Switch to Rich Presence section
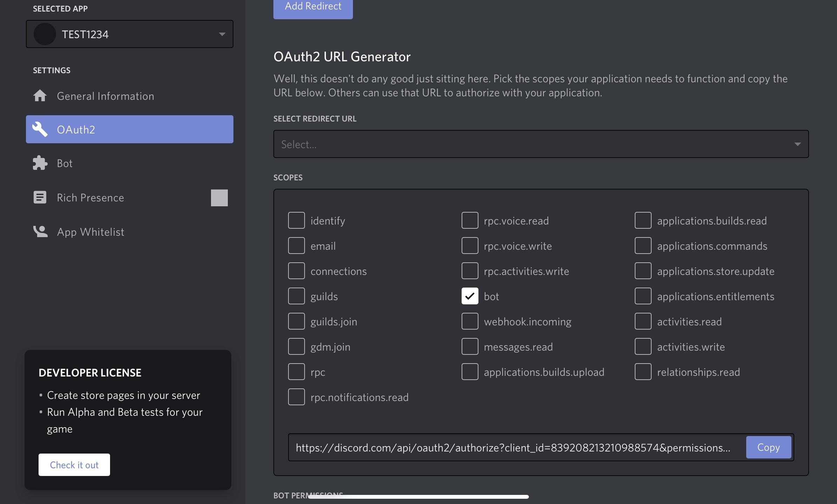Image resolution: width=837 pixels, height=504 pixels. pyautogui.click(x=90, y=197)
